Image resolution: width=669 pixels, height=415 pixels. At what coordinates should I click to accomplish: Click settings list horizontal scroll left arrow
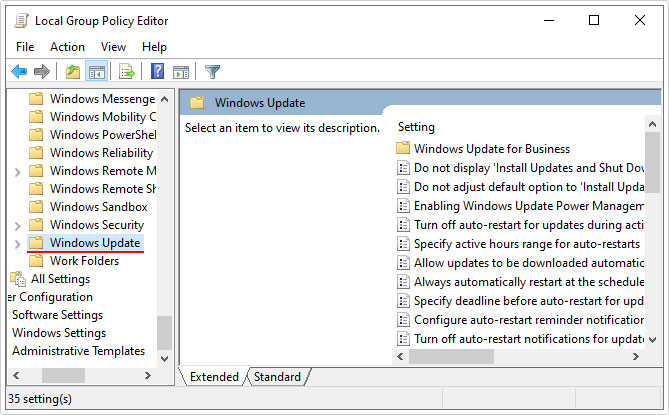coord(400,356)
